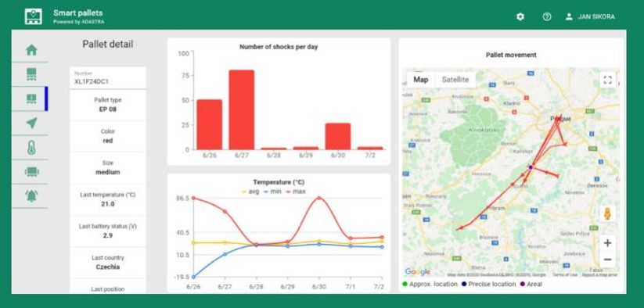Image resolution: width=644 pixels, height=308 pixels.
Task: Open the navigation arrow sidebar icon
Action: pos(31,123)
